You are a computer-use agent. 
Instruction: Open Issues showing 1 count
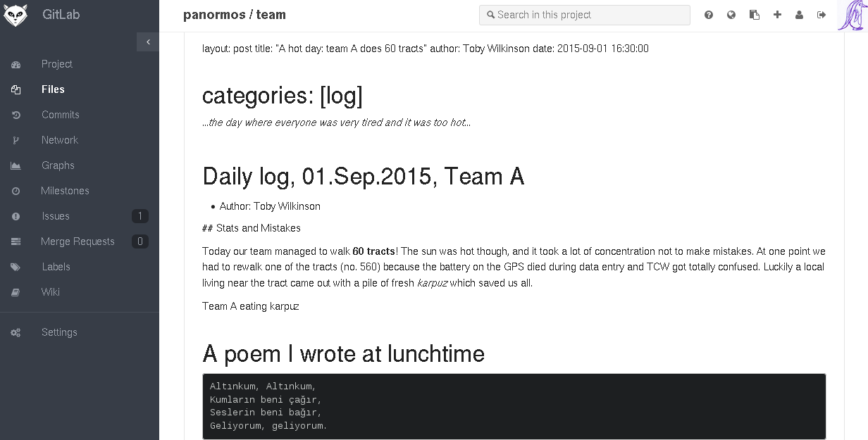click(56, 216)
